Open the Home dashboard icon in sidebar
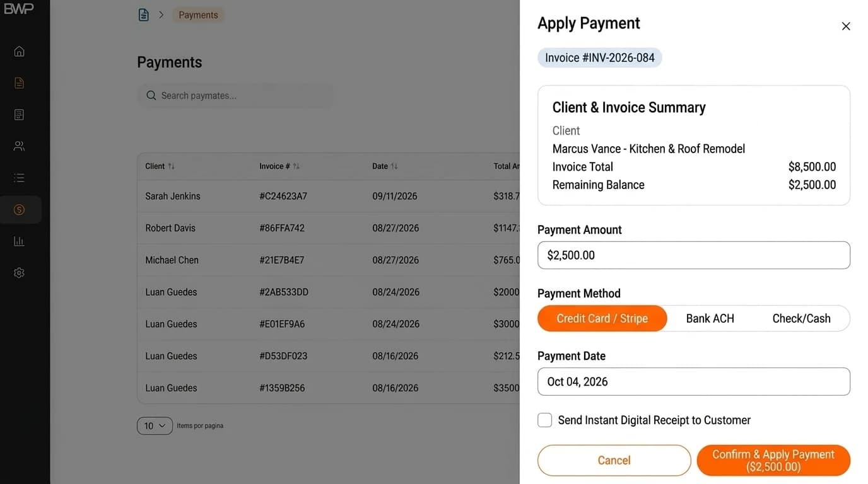 19,51
